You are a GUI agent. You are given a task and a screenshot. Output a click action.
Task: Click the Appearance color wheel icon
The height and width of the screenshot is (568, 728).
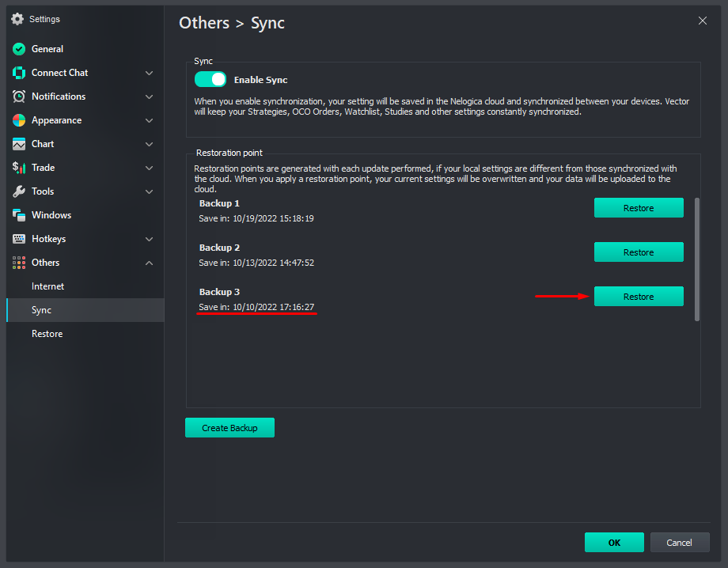19,120
